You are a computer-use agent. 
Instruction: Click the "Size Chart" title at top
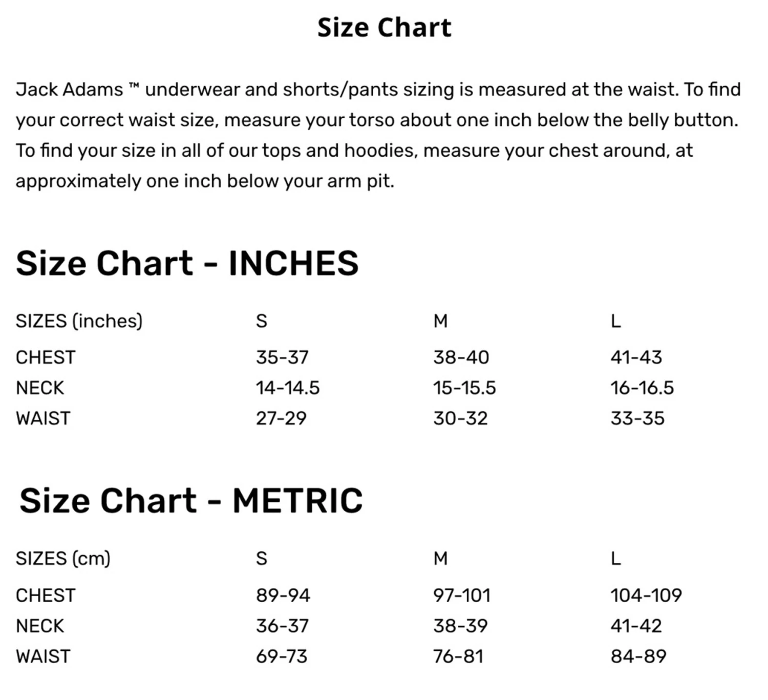coord(384,28)
